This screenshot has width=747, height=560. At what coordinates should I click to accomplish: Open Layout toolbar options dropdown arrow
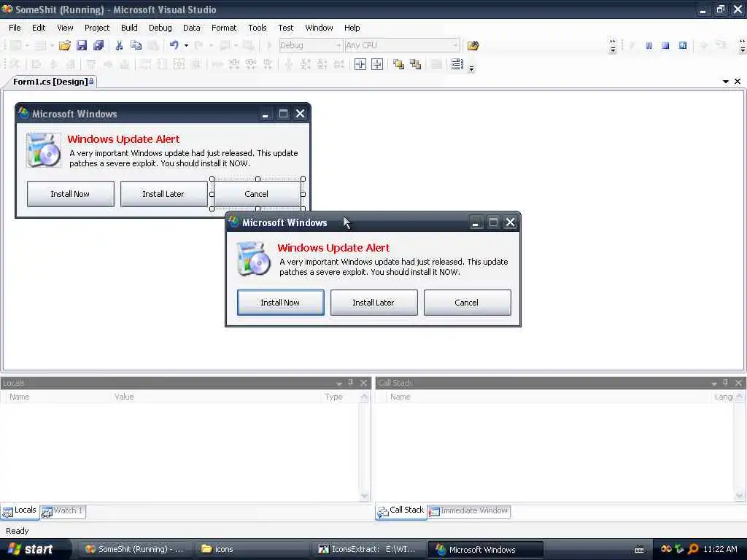tap(471, 69)
